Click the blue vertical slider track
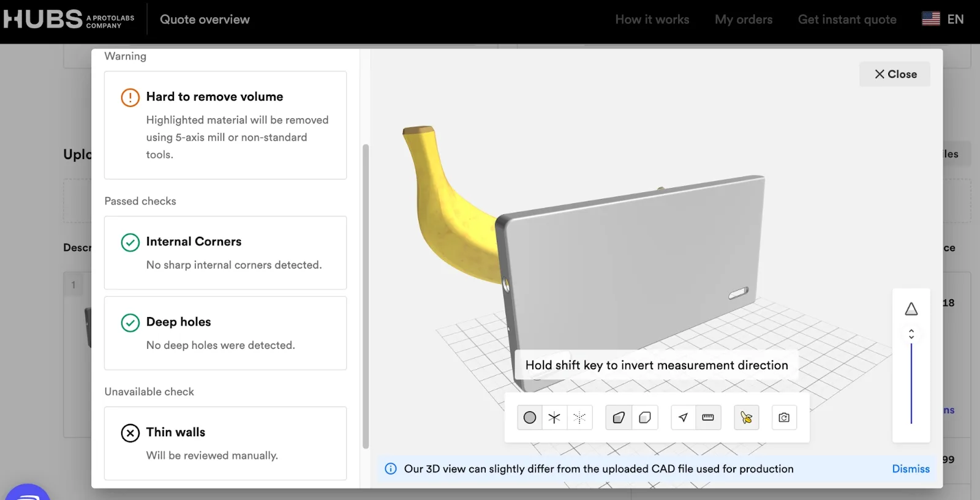The width and height of the screenshot is (980, 500). [x=911, y=384]
